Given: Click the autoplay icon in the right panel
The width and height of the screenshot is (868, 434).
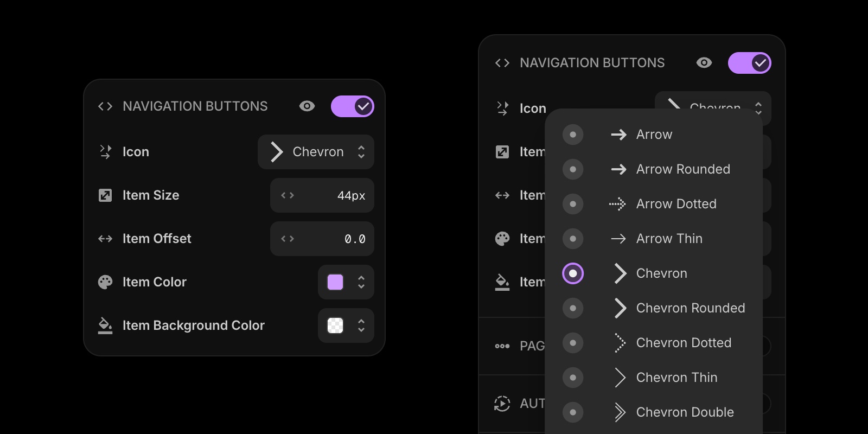Looking at the screenshot, I should [x=502, y=404].
